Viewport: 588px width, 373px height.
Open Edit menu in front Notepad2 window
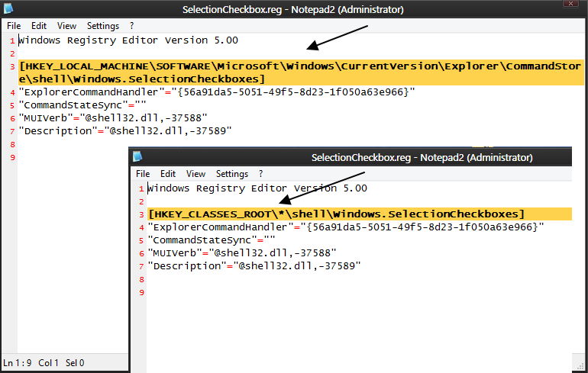tap(168, 174)
